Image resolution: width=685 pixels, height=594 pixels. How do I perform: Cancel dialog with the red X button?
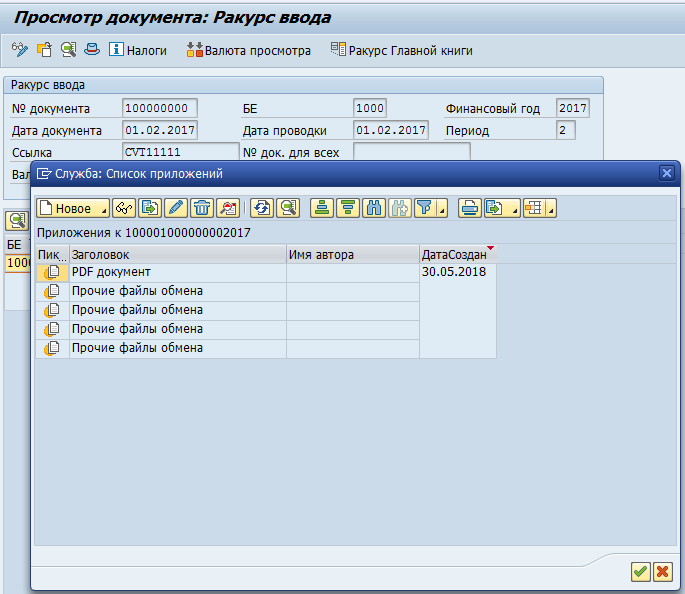point(662,571)
